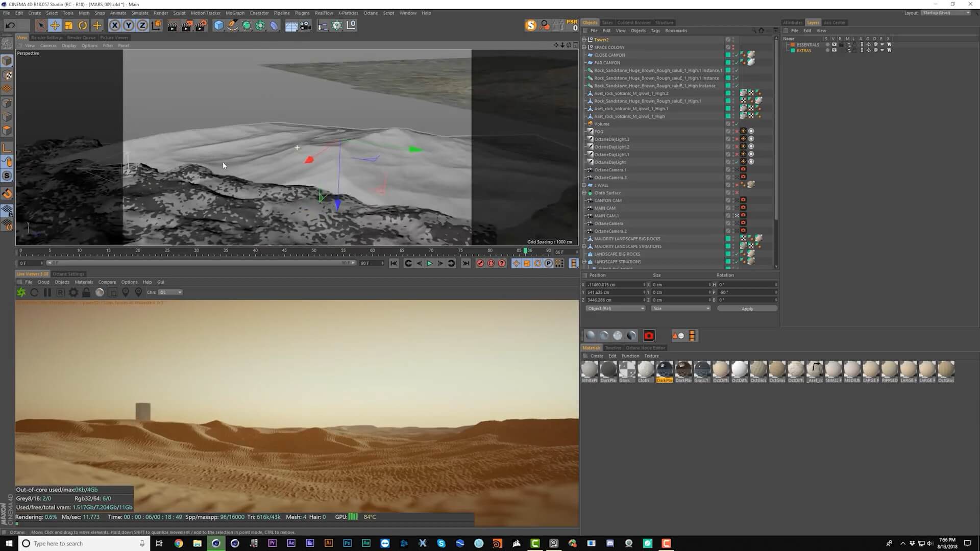Switch to the Octane Settings tab
980x551 pixels.
click(x=68, y=274)
